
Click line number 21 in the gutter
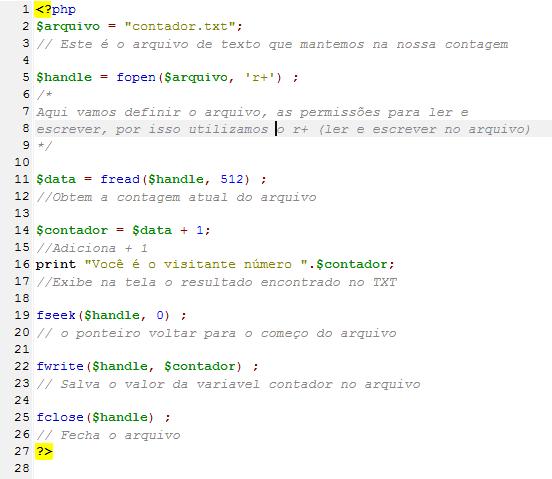coord(22,349)
